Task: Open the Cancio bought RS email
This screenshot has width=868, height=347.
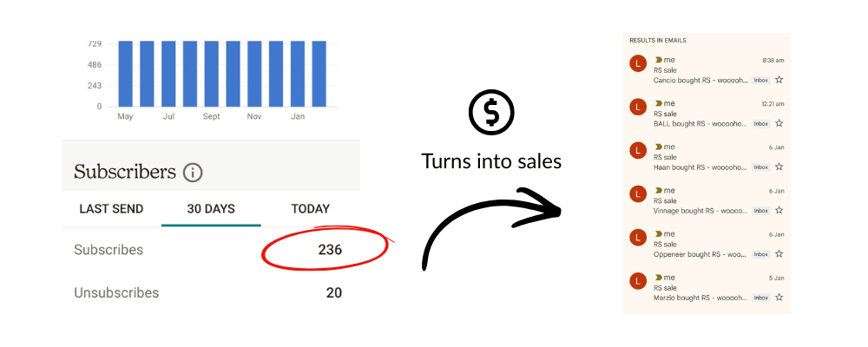Action: coord(699,80)
